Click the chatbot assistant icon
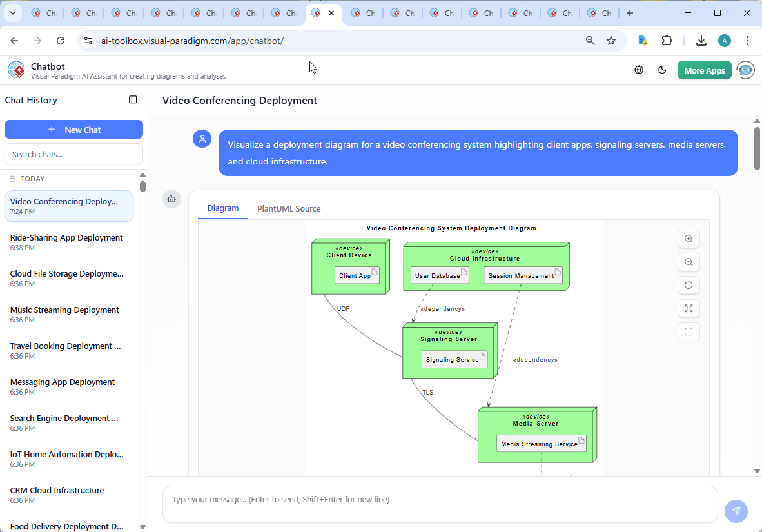762x532 pixels. (x=745, y=70)
